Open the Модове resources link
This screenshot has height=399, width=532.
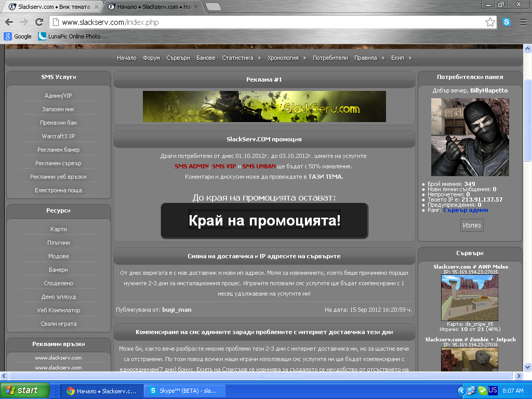click(58, 257)
